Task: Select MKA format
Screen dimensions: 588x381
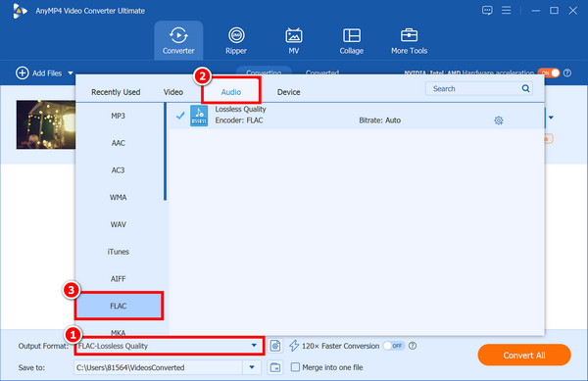Action: coord(119,332)
